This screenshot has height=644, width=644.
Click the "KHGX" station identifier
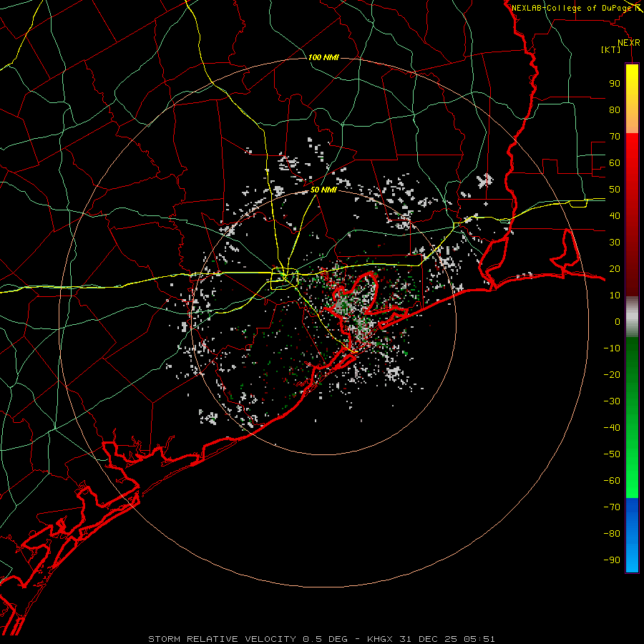click(381, 639)
